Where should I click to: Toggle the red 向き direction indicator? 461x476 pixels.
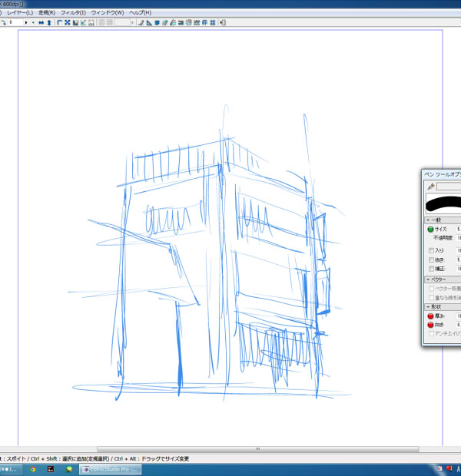(x=430, y=325)
